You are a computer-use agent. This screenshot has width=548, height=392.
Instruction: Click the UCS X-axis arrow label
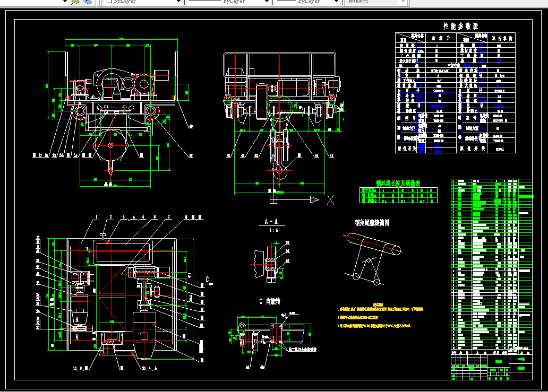[330, 199]
